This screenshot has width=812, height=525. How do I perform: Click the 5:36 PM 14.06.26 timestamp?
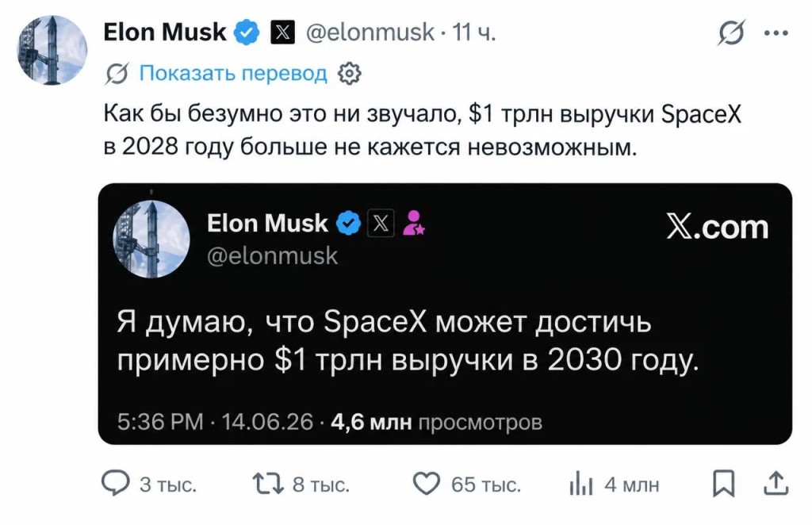pos(215,422)
